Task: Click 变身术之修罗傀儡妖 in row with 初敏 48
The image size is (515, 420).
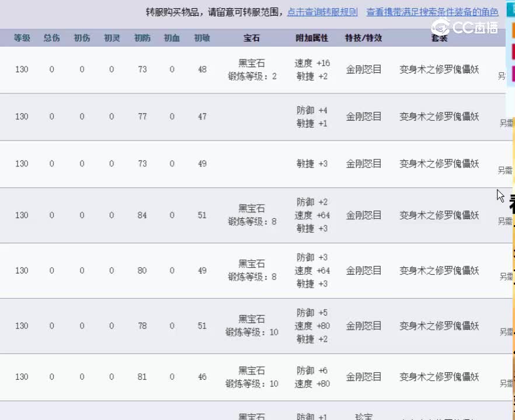Action: pyautogui.click(x=439, y=69)
